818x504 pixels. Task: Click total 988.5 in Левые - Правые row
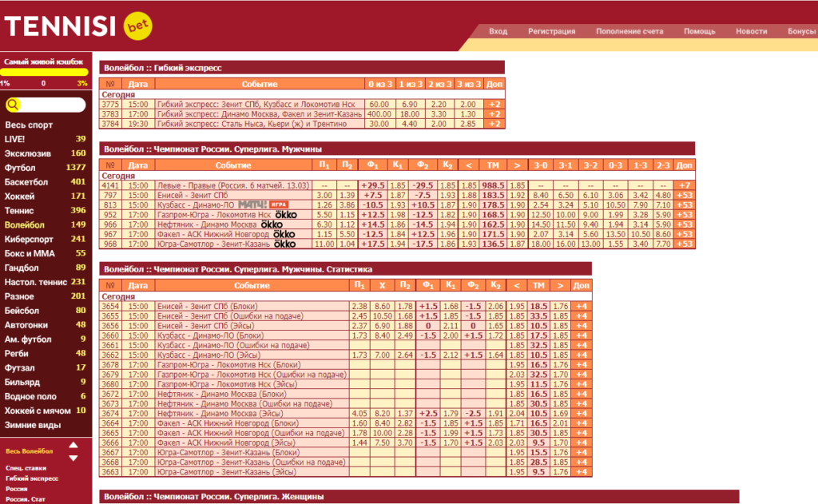[x=493, y=185]
